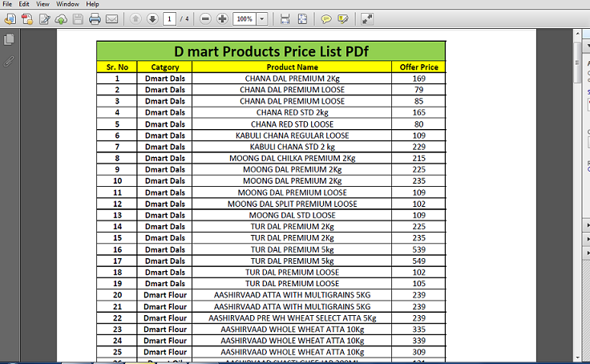Image resolution: width=590 pixels, height=364 pixels.
Task: Select 'MOONG DAL STD LOOSE' cell
Action: click(x=292, y=216)
